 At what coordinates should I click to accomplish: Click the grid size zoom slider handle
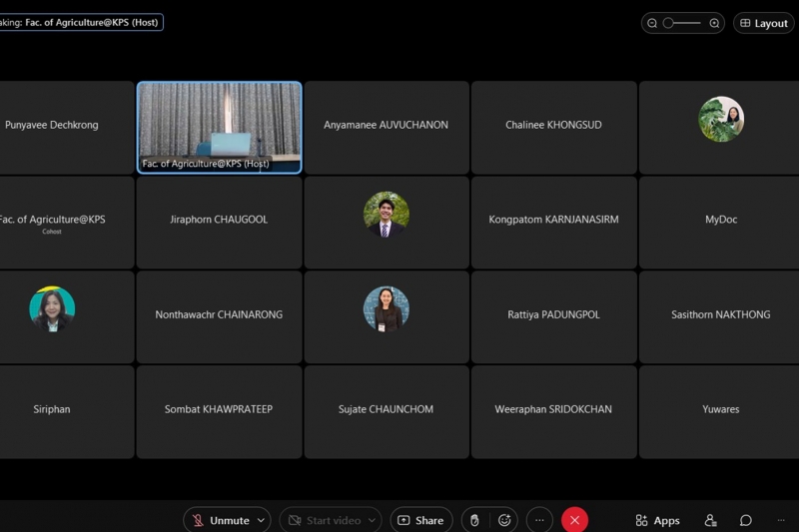pos(668,23)
